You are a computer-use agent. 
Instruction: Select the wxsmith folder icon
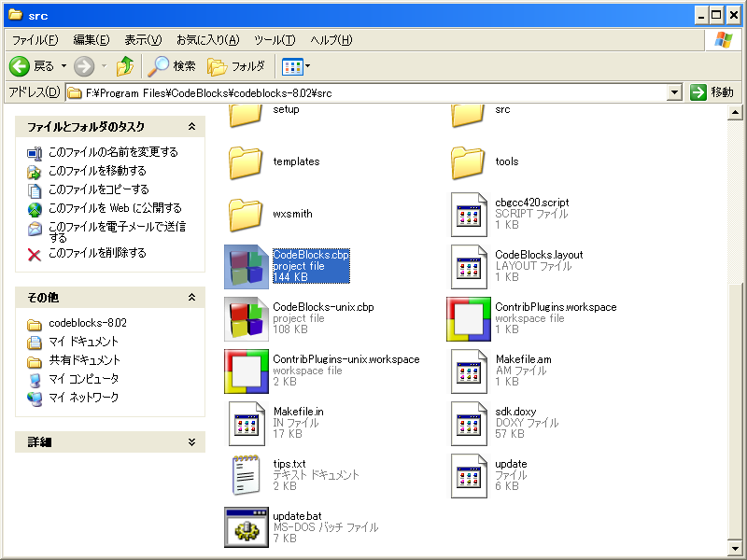click(246, 215)
